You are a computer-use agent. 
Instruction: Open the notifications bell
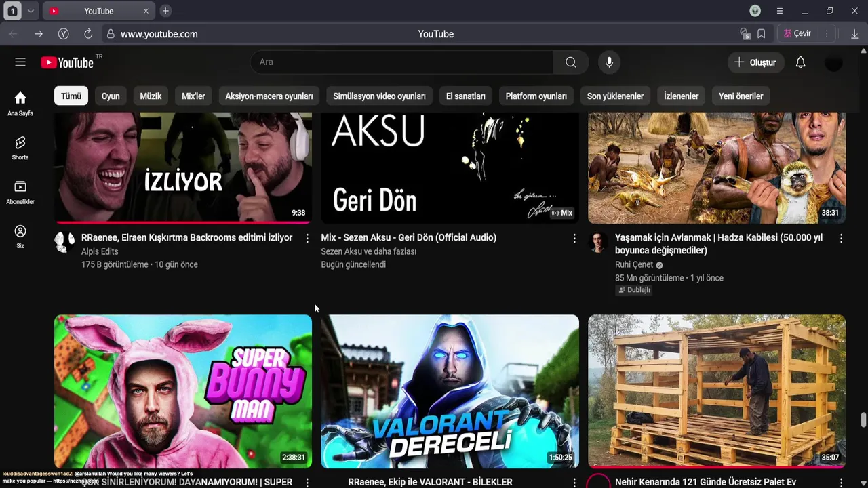(800, 62)
